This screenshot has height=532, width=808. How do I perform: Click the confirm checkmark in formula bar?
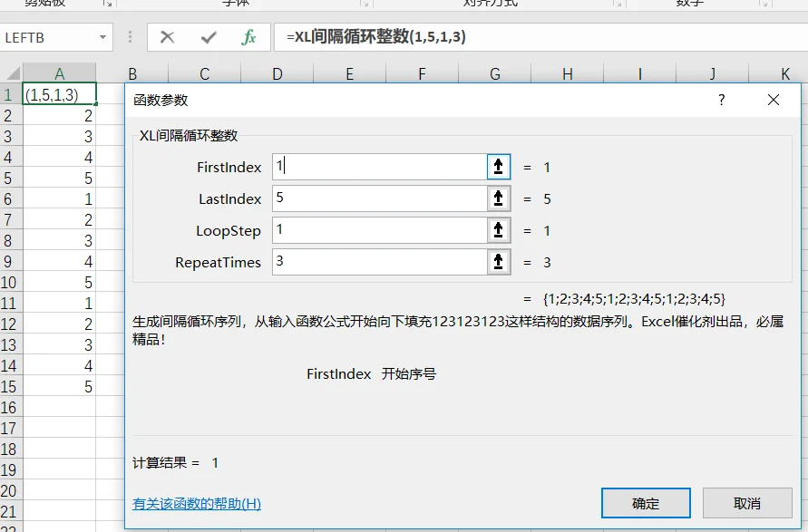[x=209, y=37]
